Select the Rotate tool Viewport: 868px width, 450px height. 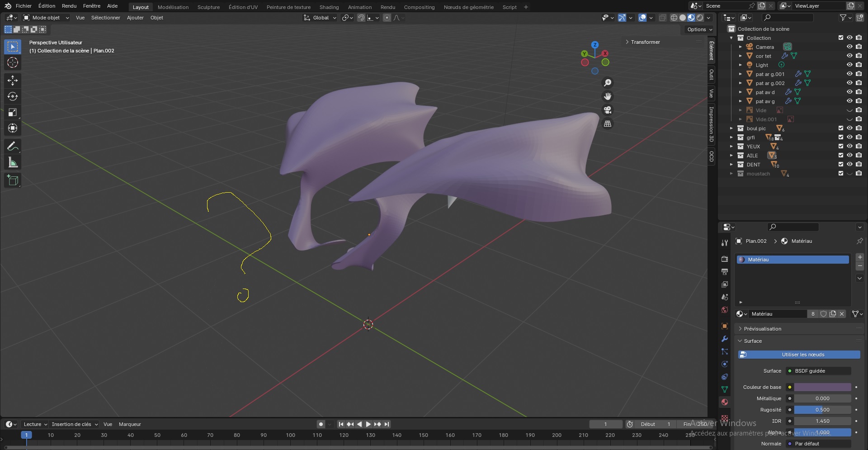[13, 96]
